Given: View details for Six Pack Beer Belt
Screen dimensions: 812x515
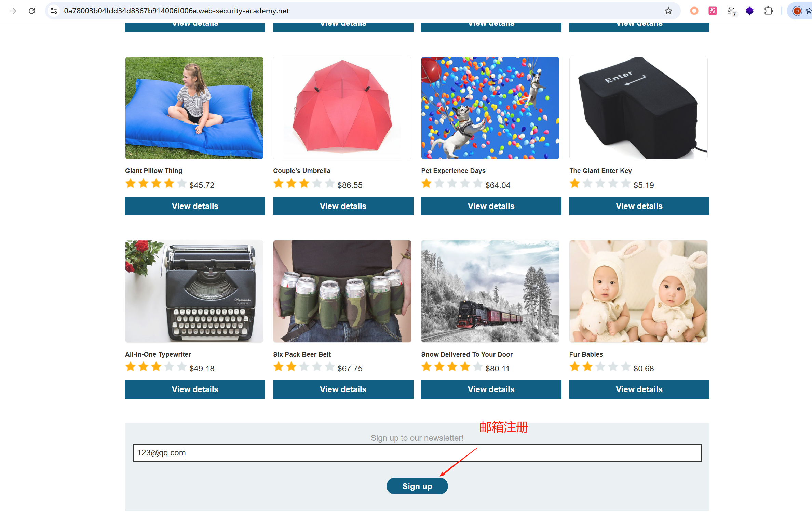Looking at the screenshot, I should 343,389.
